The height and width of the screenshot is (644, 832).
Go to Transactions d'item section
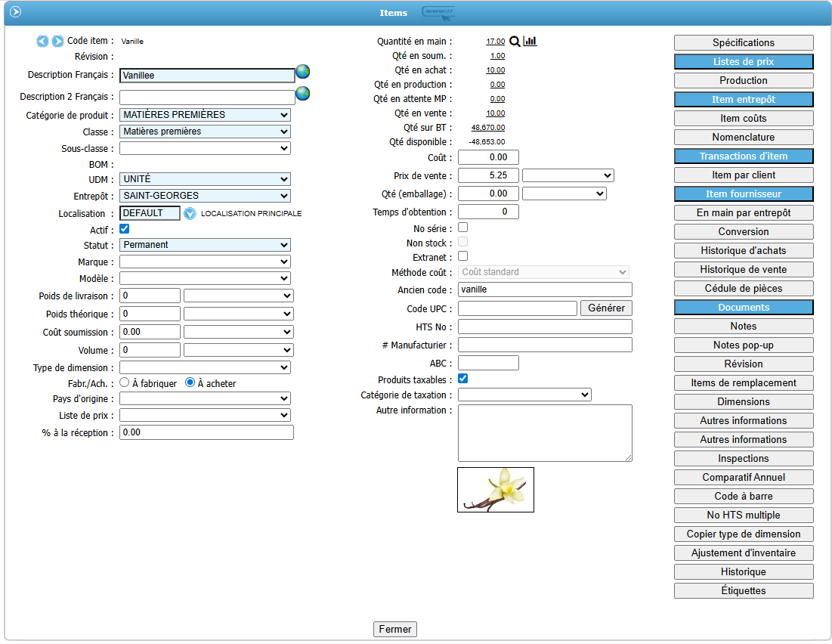pyautogui.click(x=744, y=156)
